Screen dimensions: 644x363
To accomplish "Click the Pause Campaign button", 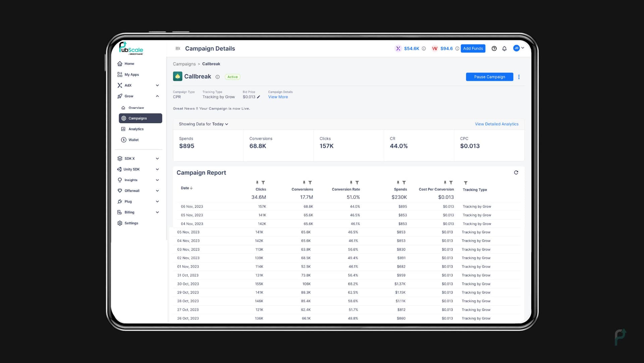I will click(489, 77).
